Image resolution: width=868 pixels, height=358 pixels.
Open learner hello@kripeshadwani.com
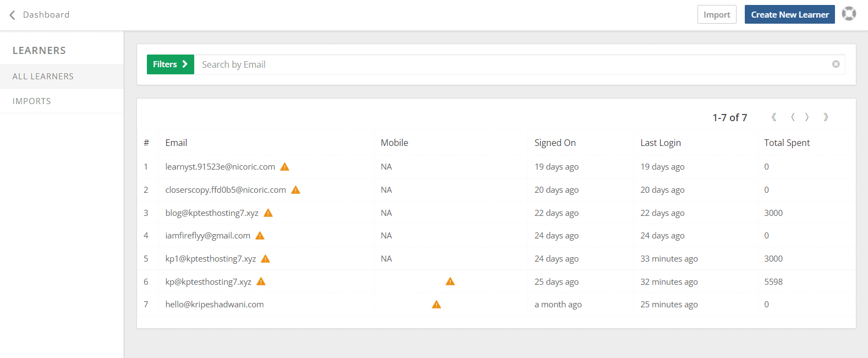click(x=215, y=305)
